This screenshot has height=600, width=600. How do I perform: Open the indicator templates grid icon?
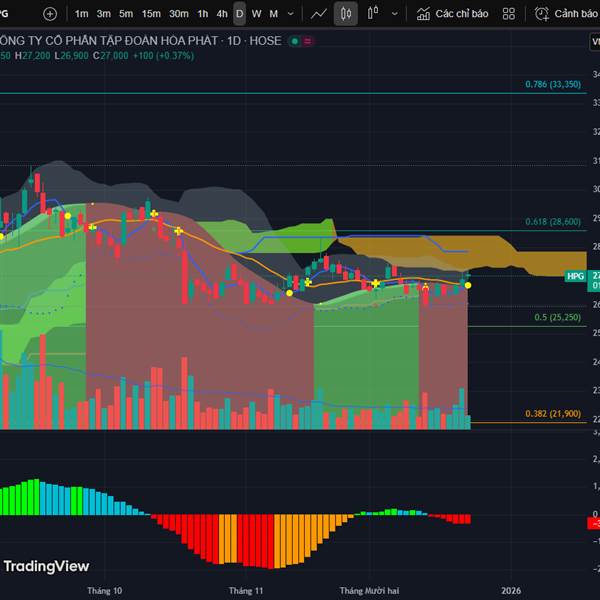509,14
